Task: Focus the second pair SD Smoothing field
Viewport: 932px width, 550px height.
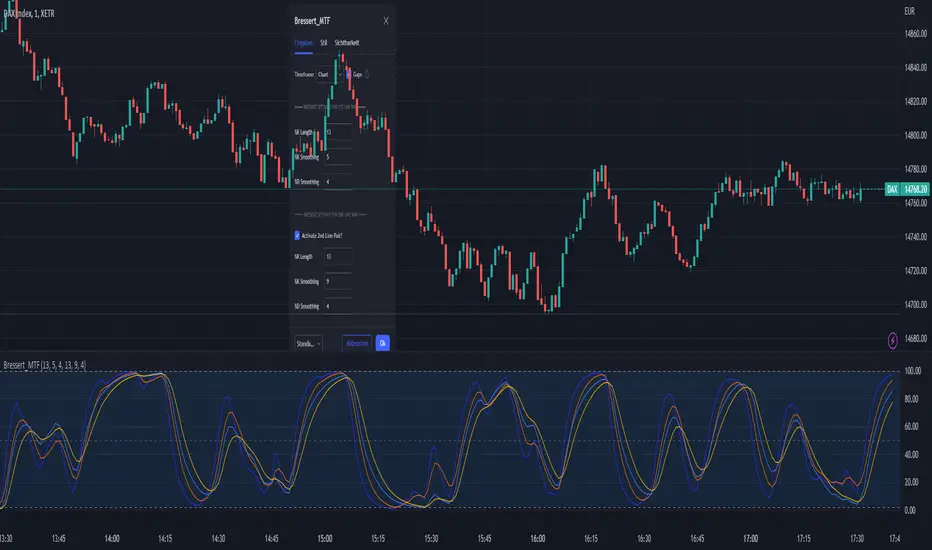Action: 337,306
